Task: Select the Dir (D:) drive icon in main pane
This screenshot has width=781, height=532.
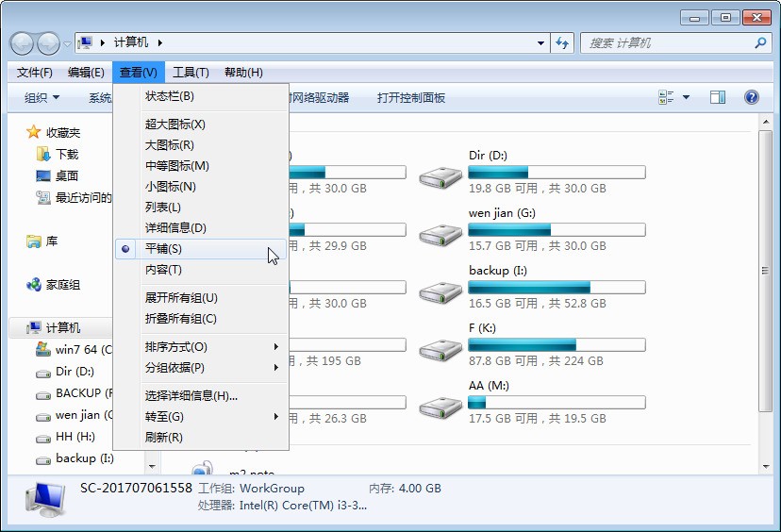Action: point(440,176)
